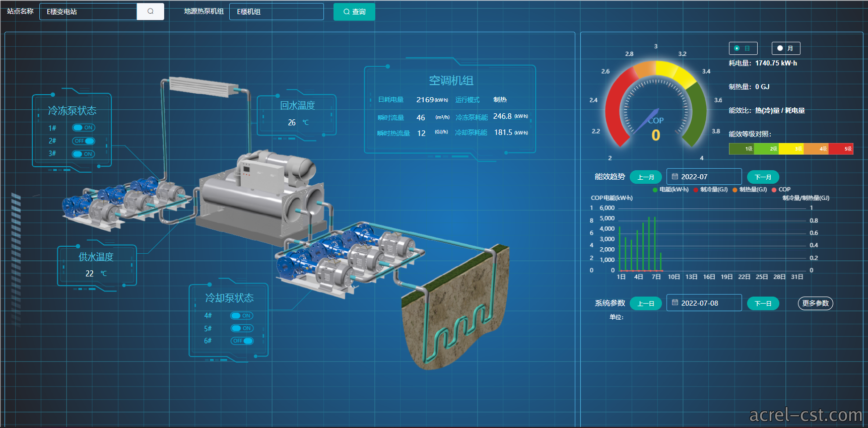
Task: Click calendar icon in 2022-07 date field
Action: [x=675, y=177]
